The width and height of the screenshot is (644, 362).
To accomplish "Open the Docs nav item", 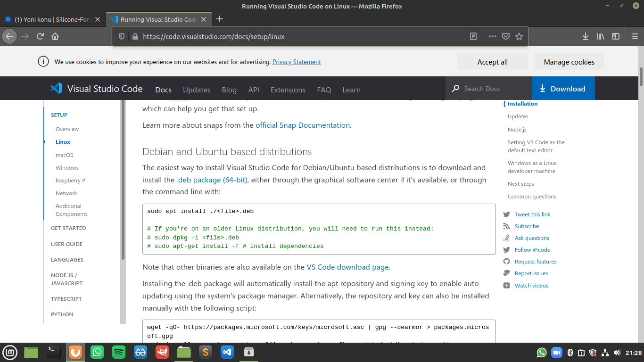I will [x=164, y=90].
